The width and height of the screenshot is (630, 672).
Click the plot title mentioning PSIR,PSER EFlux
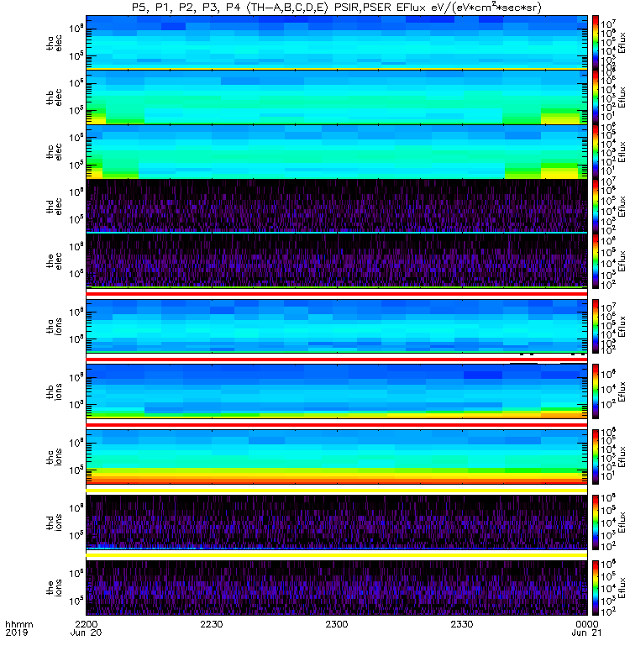337,8
